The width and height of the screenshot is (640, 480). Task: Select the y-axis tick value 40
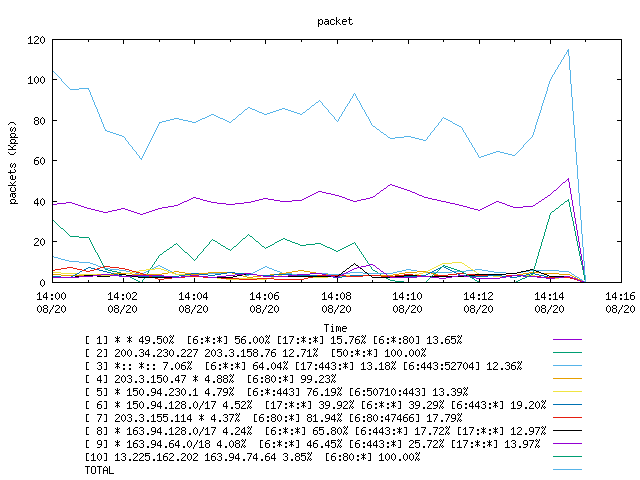click(x=39, y=202)
